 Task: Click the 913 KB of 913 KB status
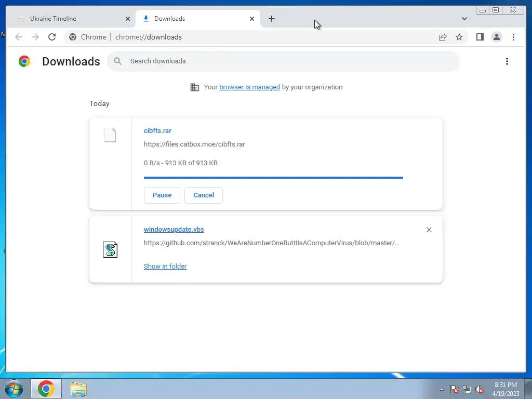coord(180,163)
